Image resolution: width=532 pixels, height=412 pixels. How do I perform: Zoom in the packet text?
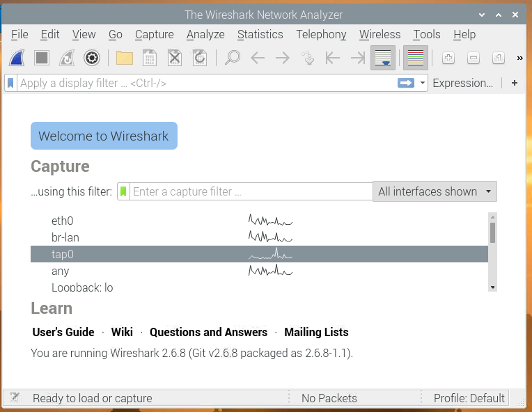[x=448, y=58]
